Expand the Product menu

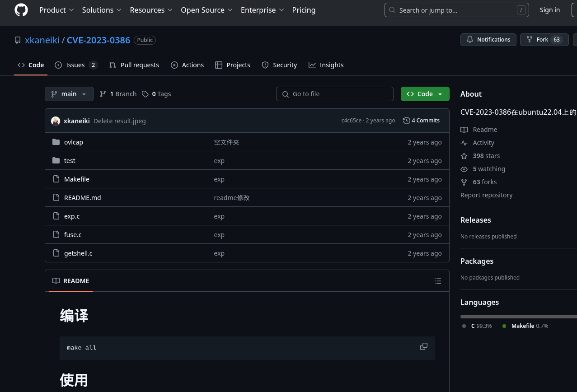pyautogui.click(x=56, y=10)
